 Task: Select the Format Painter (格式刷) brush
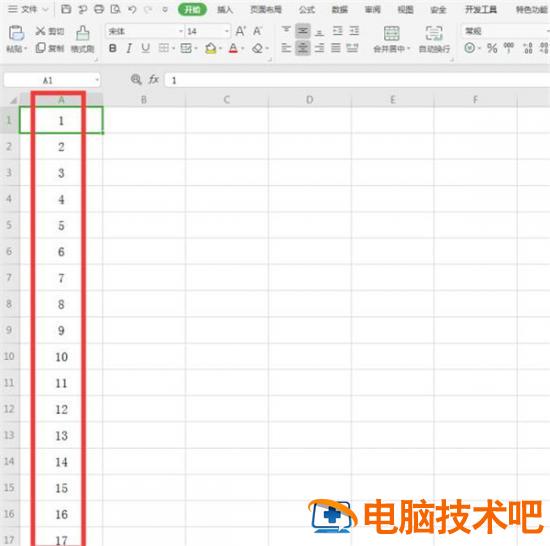point(82,39)
